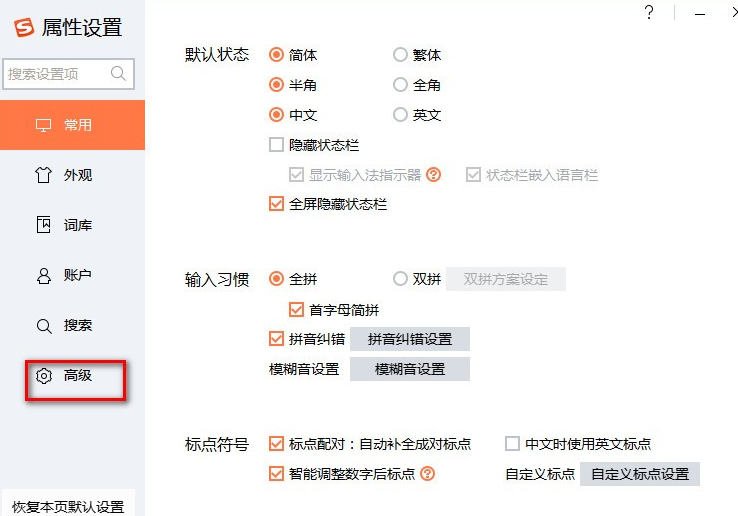
Task: Click the help question mark in the title bar
Action: click(649, 13)
